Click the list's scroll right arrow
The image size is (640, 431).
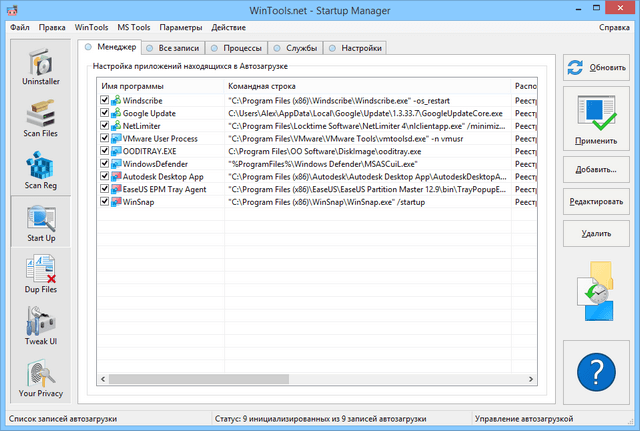click(531, 379)
